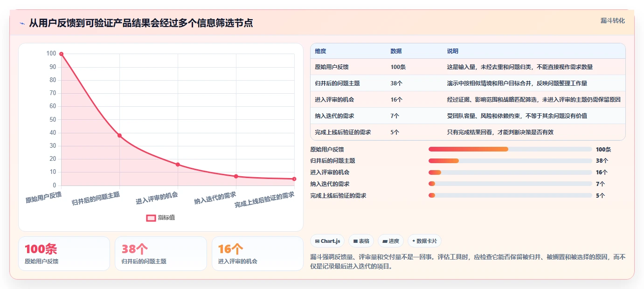644x289 pixels.
Task: Click the 16个 progress bar for 进入评审的机会
Action: [510, 172]
